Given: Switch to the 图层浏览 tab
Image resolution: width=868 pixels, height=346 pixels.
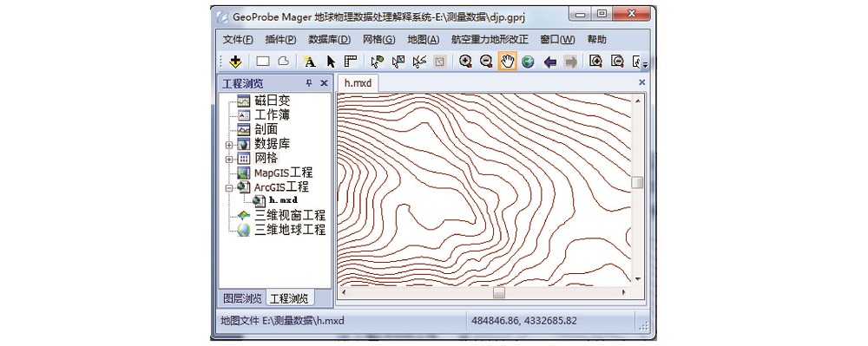Looking at the screenshot, I should 242,298.
